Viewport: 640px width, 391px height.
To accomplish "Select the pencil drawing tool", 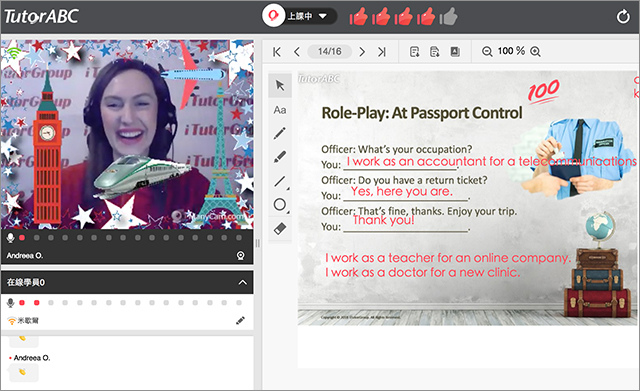I will point(280,133).
